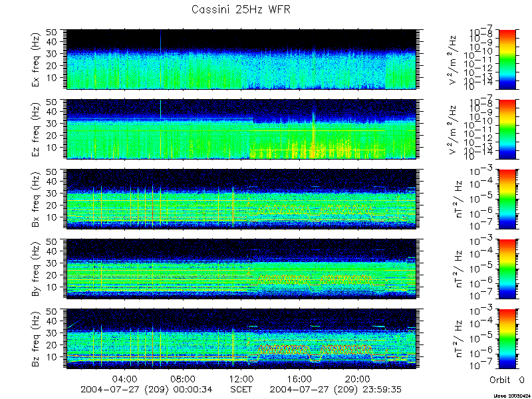Click the "SCET" label under the time axis

coord(241,389)
